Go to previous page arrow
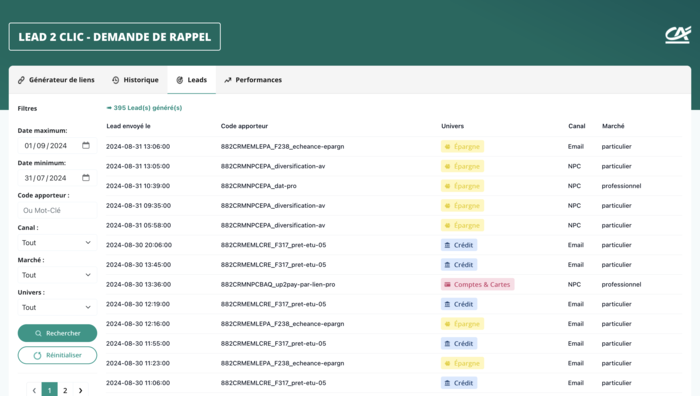The image size is (700, 396). tap(34, 390)
